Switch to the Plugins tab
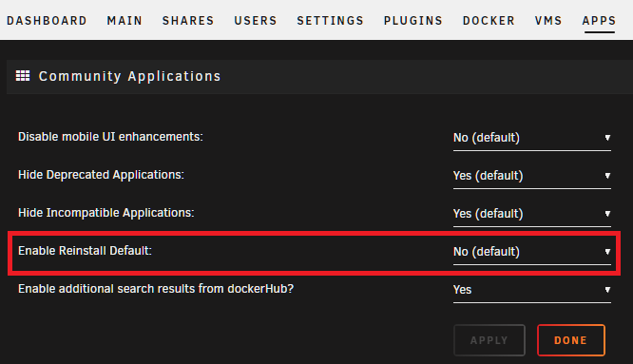 coord(413,21)
